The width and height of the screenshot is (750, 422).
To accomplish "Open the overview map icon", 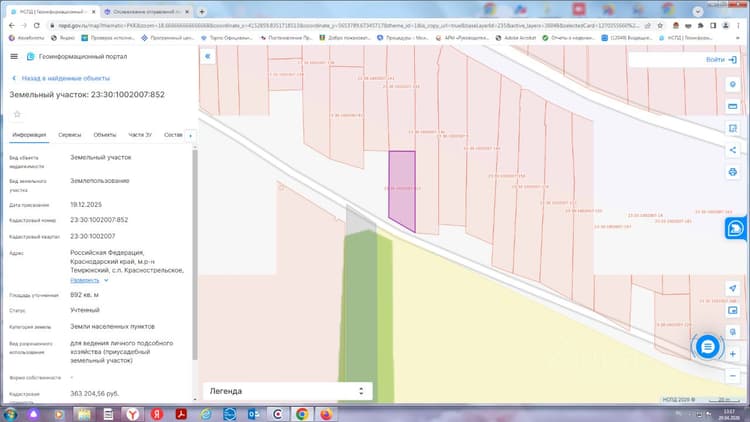I will (732, 311).
